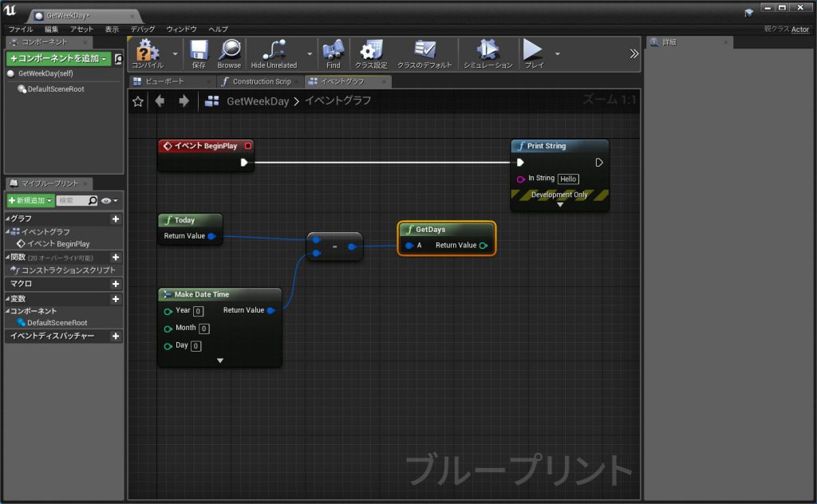Screen dimensions: 817x504
Task: Collapse the Graphs section
Action: tap(8, 219)
